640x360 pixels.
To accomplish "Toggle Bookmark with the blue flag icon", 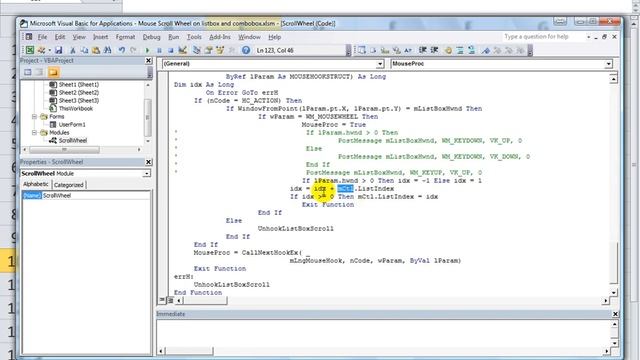I will tap(486, 50).
